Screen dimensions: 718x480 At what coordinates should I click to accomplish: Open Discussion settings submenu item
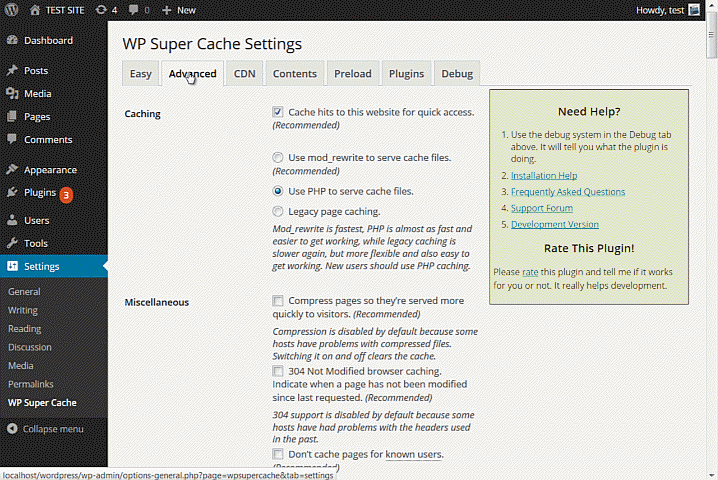click(x=30, y=347)
